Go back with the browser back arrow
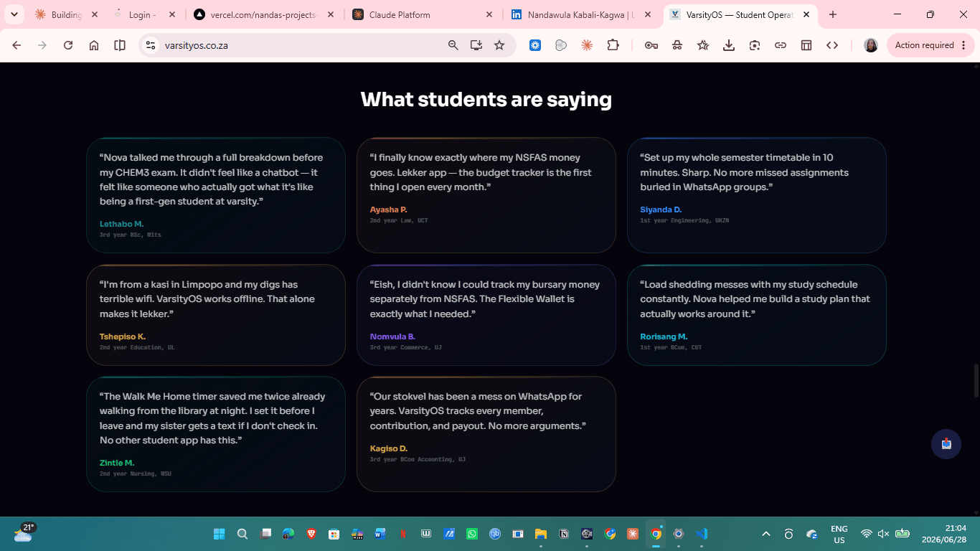Viewport: 980px width, 551px height. pos(17,45)
